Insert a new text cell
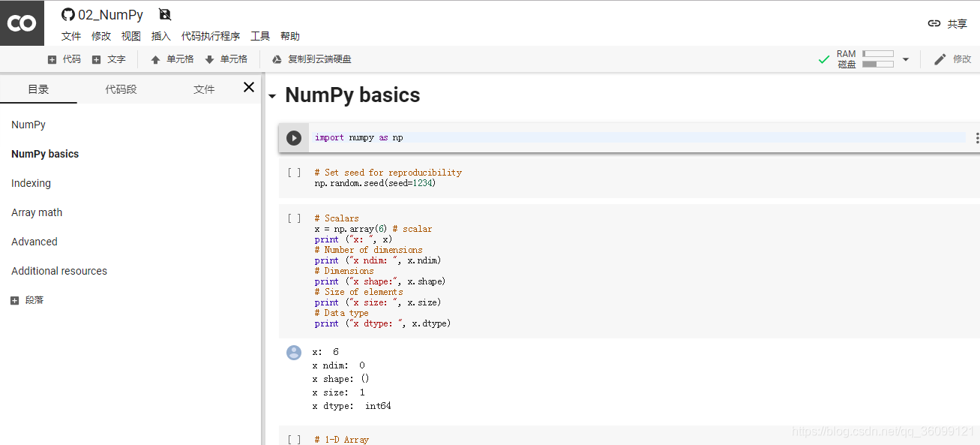This screenshot has width=980, height=445. pos(109,59)
